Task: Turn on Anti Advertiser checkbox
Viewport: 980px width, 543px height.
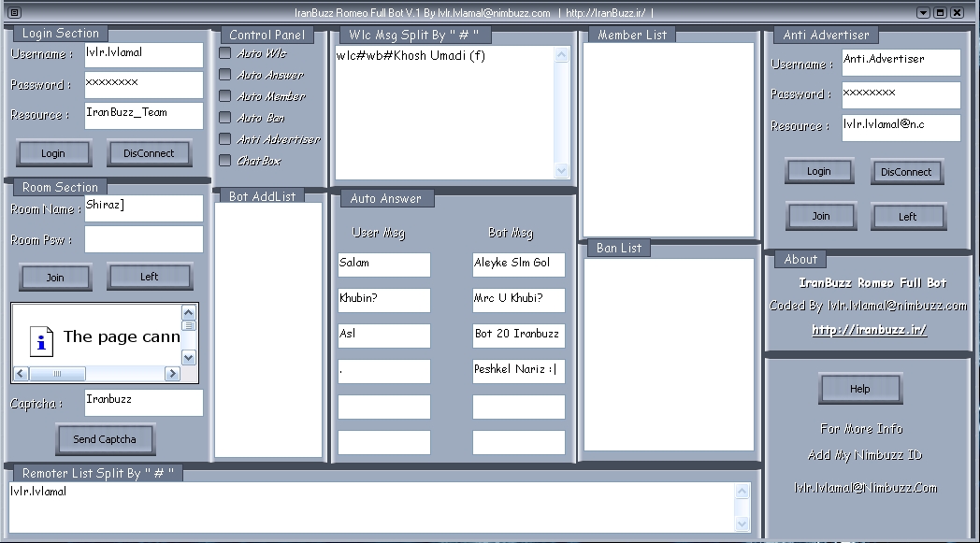Action: click(225, 138)
